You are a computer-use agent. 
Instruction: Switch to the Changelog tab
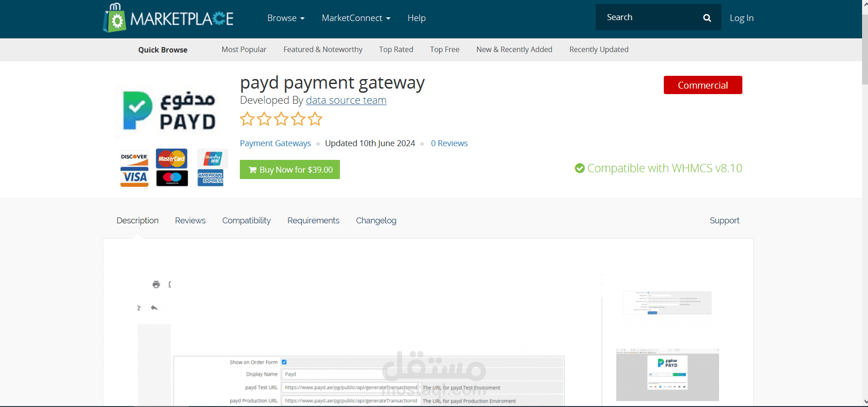(x=376, y=221)
